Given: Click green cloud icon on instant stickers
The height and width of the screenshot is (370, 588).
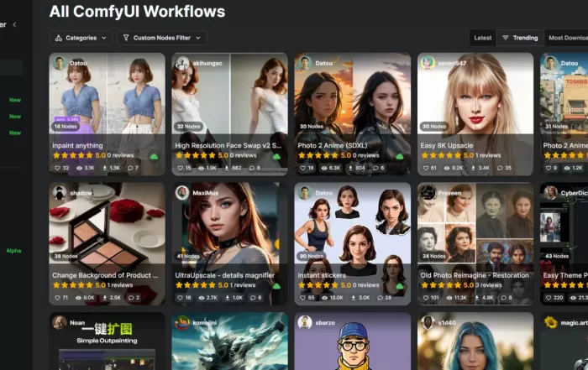Looking at the screenshot, I should coord(400,286).
